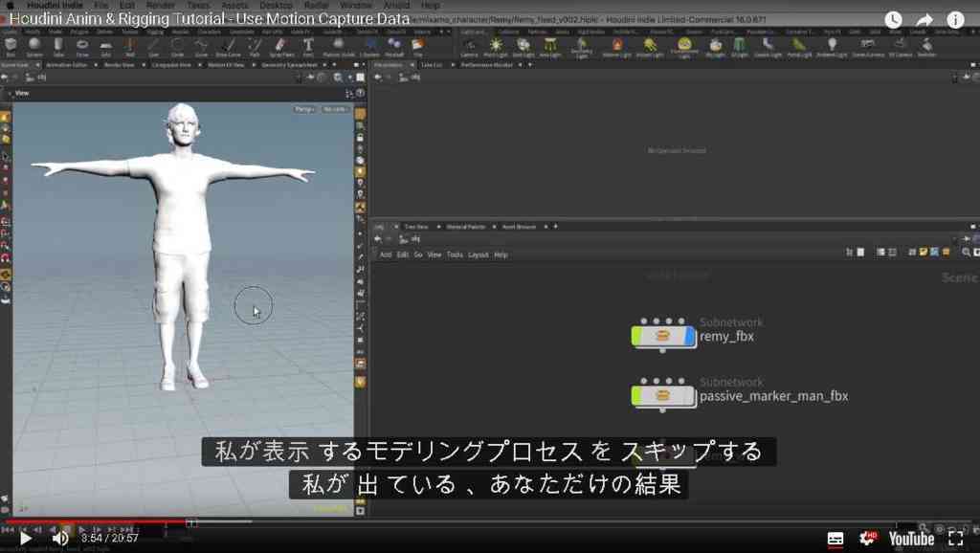Toggle green flag on passive_marker_man_fbx node

tap(636, 395)
